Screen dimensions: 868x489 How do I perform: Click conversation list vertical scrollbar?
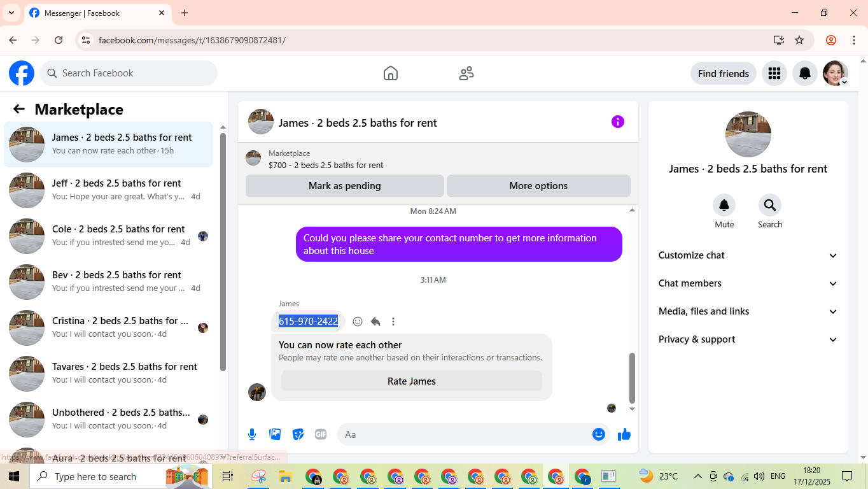coord(223,252)
